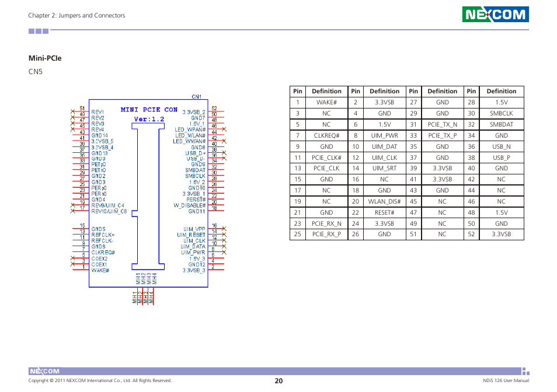Click the 'REFCLK-' label in the schematic
This screenshot has height=392, width=557.
(102, 240)
